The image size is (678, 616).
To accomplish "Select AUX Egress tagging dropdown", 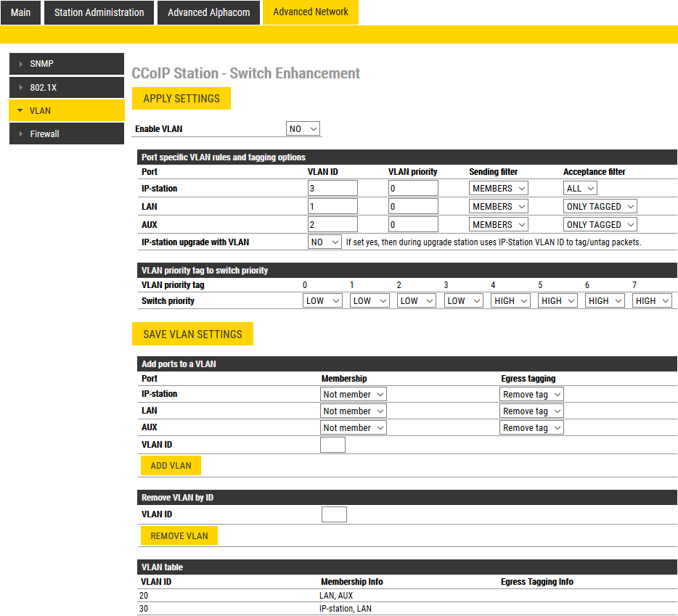I will [x=531, y=428].
